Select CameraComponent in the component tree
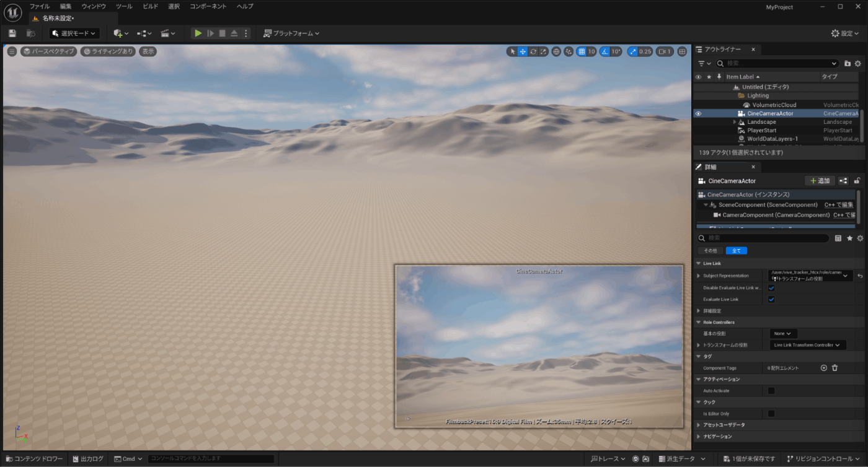Screen dimensions: 868x467 tap(776, 215)
